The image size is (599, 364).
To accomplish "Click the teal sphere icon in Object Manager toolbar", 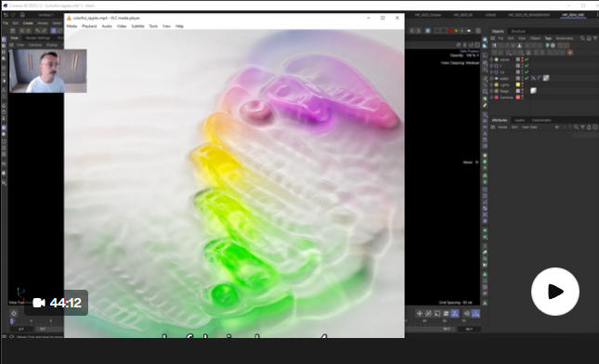I will (547, 45).
